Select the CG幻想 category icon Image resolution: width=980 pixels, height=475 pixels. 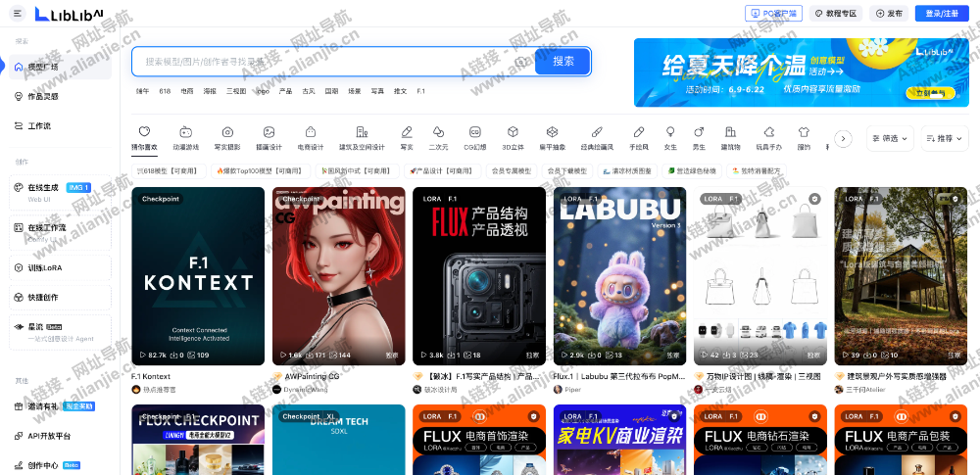point(475,138)
